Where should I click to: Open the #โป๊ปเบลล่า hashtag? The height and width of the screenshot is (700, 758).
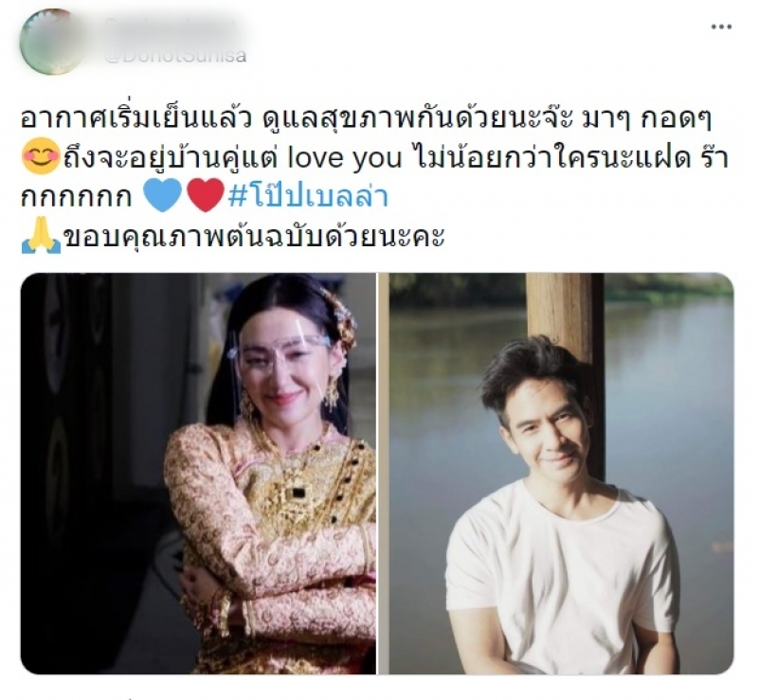point(309,197)
